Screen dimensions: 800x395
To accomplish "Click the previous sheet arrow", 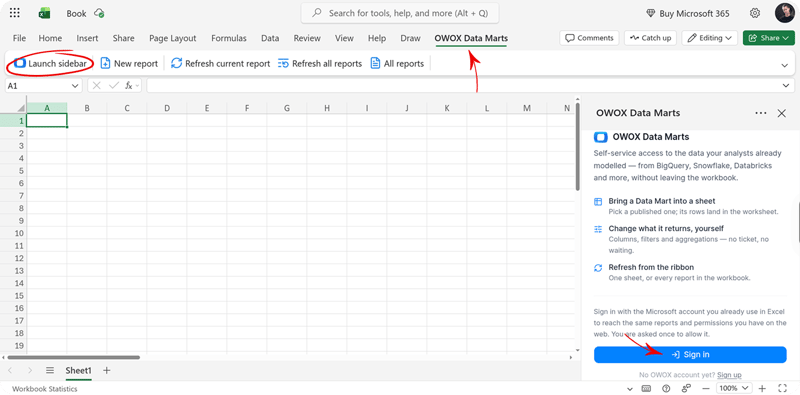I will pos(11,371).
